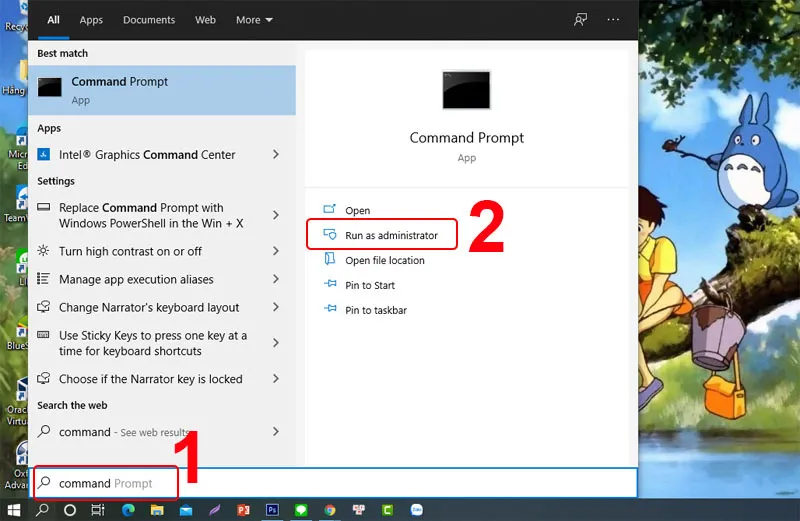Open the More filter dropdown
Image resolution: width=800 pixels, height=521 pixels.
(x=254, y=20)
